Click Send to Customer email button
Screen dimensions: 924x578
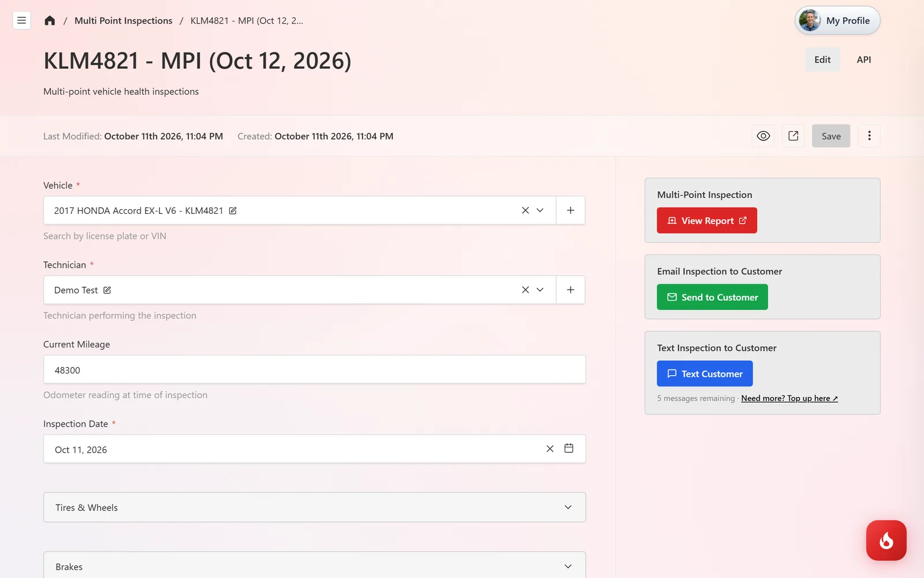(712, 297)
